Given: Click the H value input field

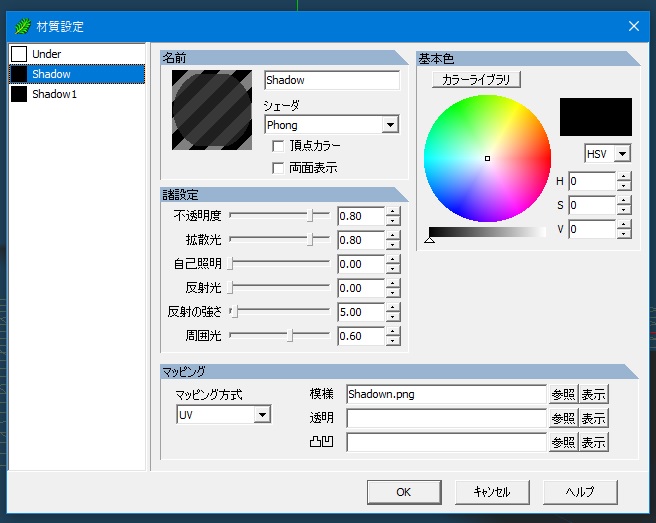Looking at the screenshot, I should pos(592,182).
